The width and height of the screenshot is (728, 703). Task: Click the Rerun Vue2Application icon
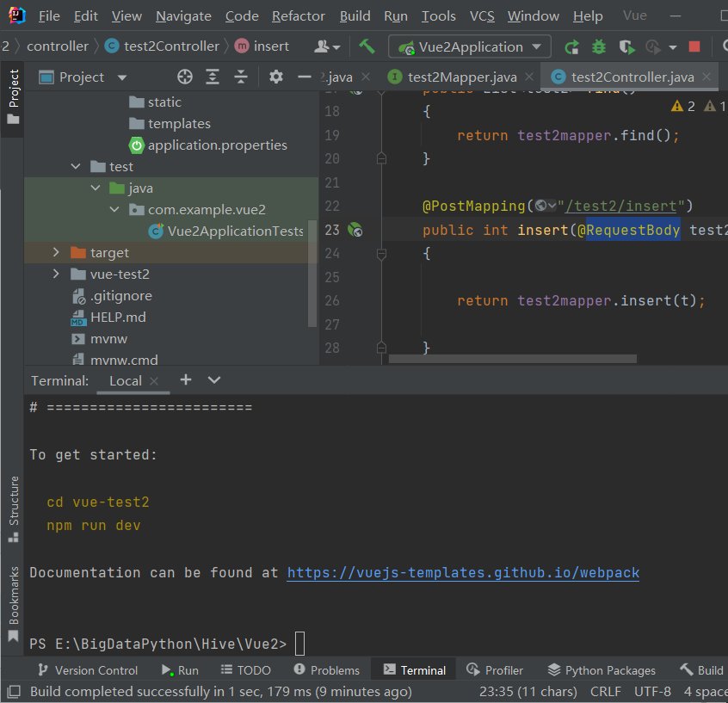pos(572,47)
